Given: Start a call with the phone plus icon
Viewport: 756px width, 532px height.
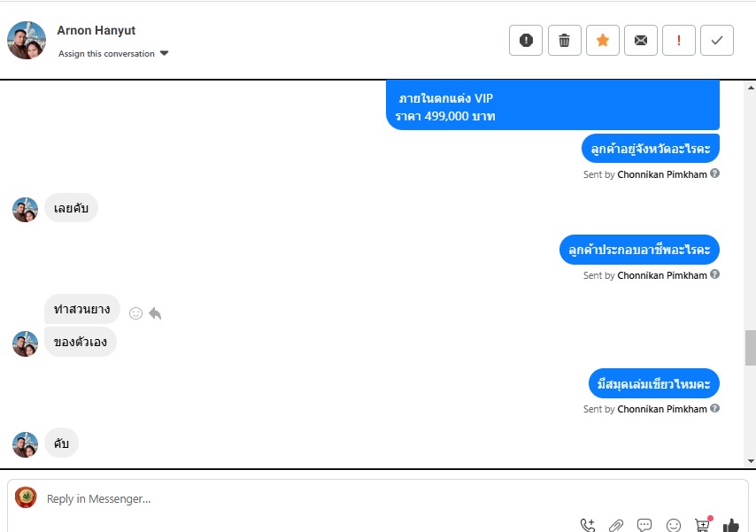Looking at the screenshot, I should (588, 525).
